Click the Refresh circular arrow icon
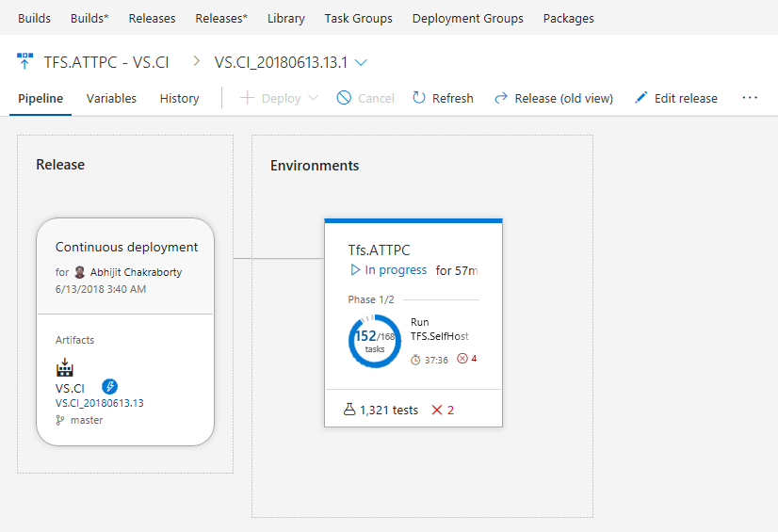This screenshot has width=778, height=532. (419, 98)
